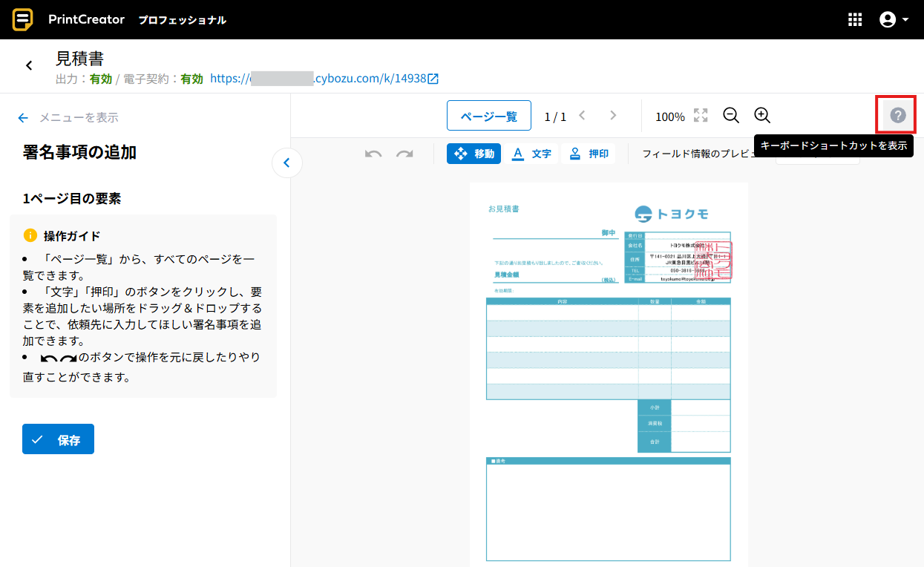Select the 移動 (move) tool
The image size is (924, 567).
[x=474, y=154]
